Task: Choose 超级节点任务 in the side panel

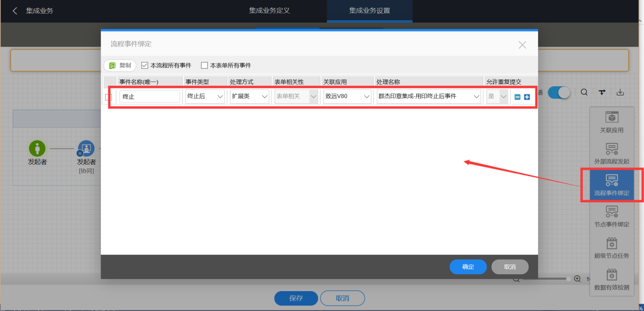Action: pos(612,248)
